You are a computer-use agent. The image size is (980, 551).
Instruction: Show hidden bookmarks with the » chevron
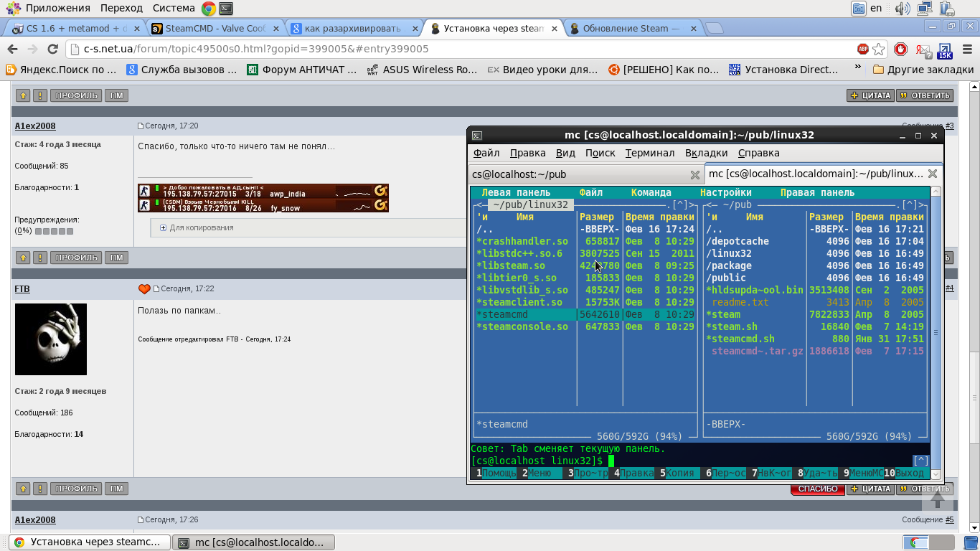pos(857,67)
